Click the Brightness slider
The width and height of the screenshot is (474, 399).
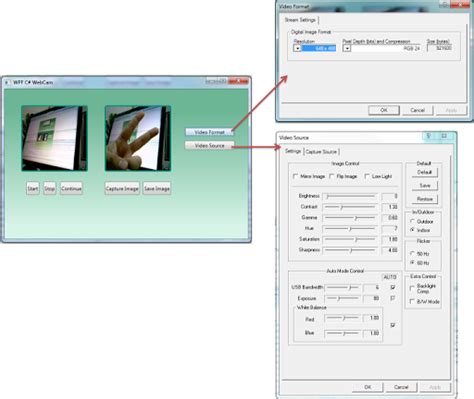point(350,196)
